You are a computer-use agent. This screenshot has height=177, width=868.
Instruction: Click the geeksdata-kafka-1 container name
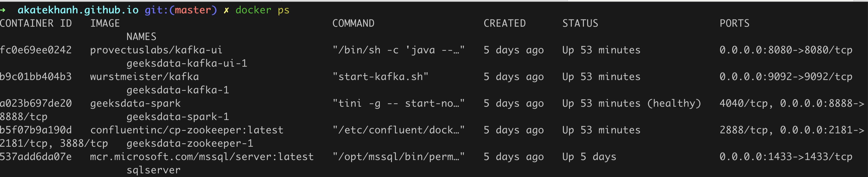178,90
